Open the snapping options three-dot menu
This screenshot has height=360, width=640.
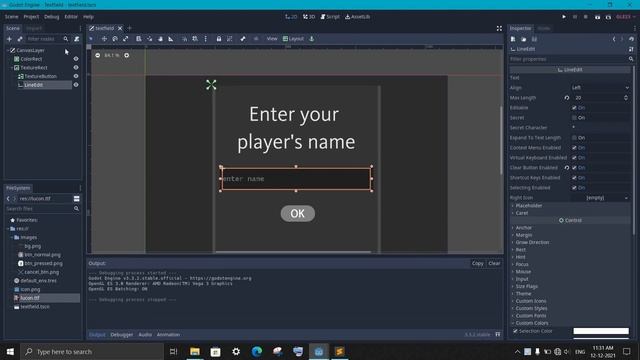coord(206,39)
